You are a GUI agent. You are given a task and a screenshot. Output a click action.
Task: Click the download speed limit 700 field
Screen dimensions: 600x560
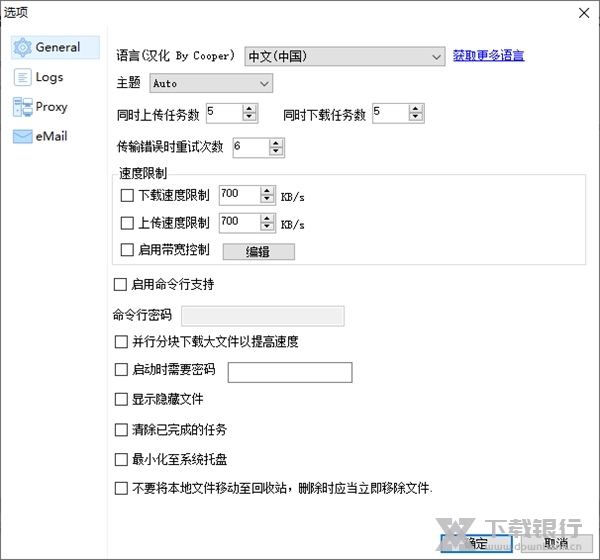(240, 195)
